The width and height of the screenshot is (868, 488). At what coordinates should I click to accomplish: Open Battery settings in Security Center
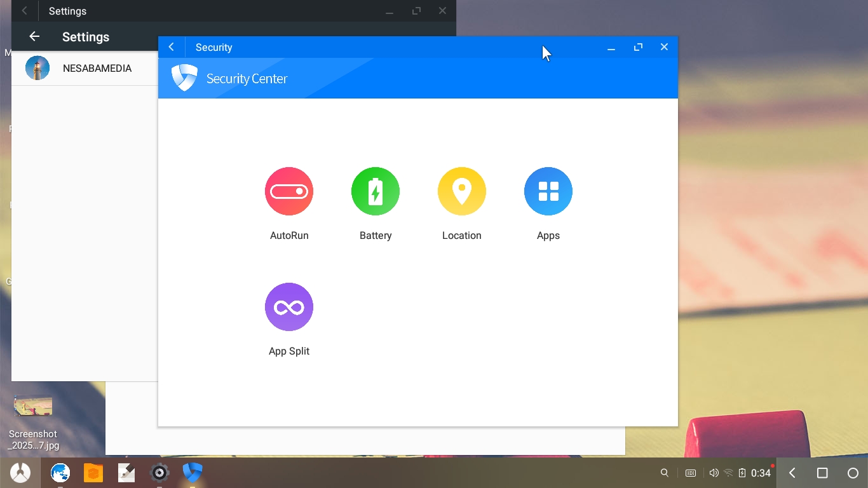376,191
